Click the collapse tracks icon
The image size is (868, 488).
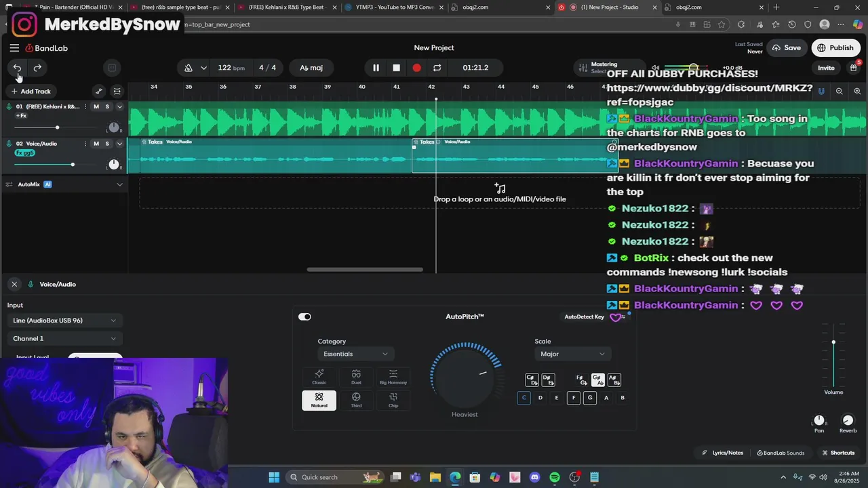click(x=117, y=91)
